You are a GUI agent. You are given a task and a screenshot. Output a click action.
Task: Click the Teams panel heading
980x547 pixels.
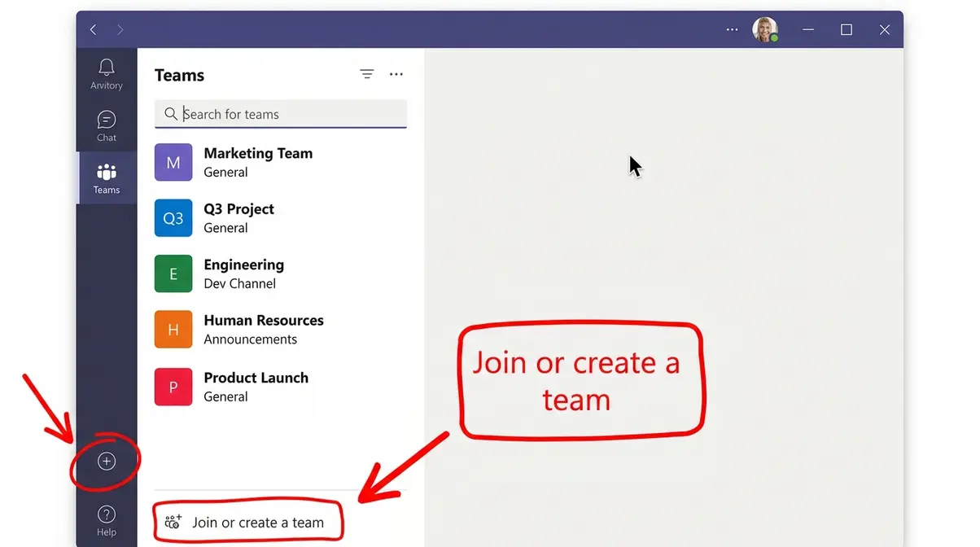pos(179,75)
